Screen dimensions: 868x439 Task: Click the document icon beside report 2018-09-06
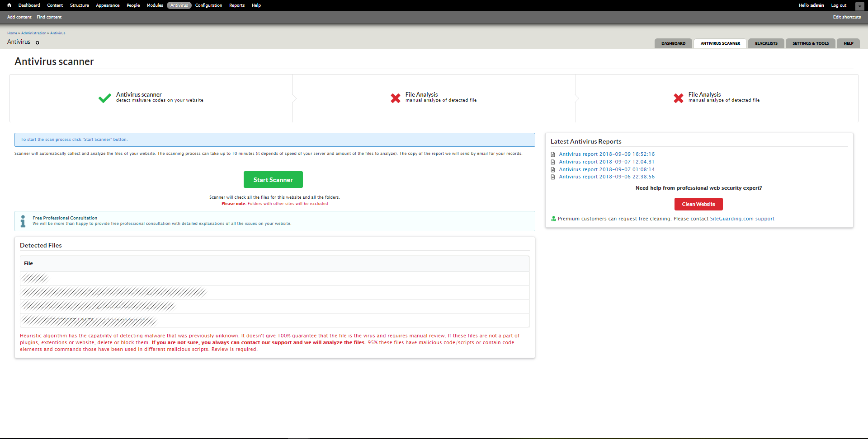[x=553, y=177]
